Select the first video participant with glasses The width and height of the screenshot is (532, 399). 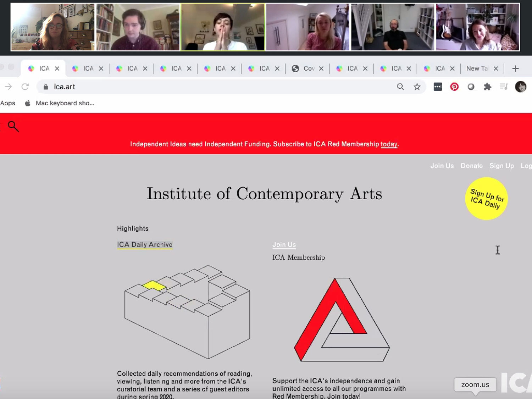[x=53, y=27]
